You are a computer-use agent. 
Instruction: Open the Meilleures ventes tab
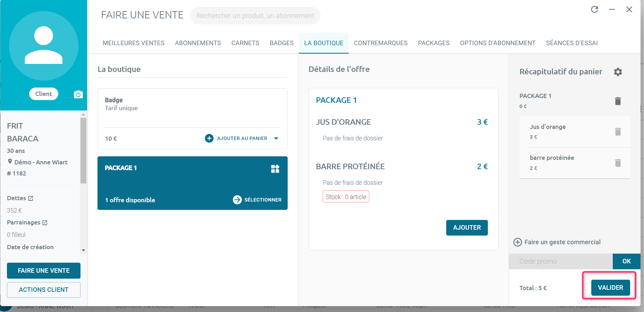coord(134,43)
